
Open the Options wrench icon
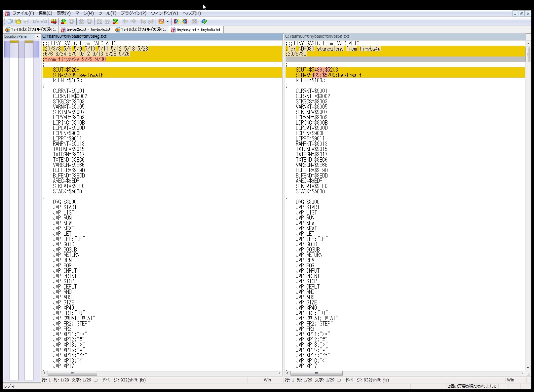pyautogui.click(x=161, y=21)
